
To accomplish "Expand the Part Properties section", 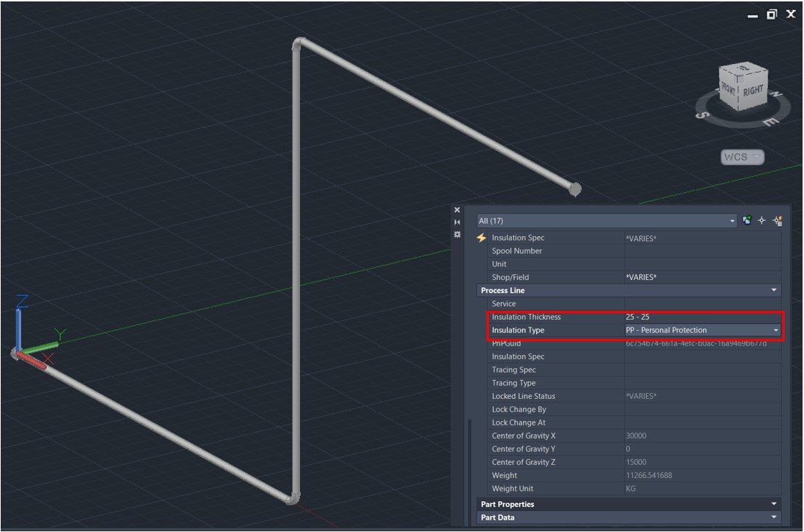I will pyautogui.click(x=775, y=504).
